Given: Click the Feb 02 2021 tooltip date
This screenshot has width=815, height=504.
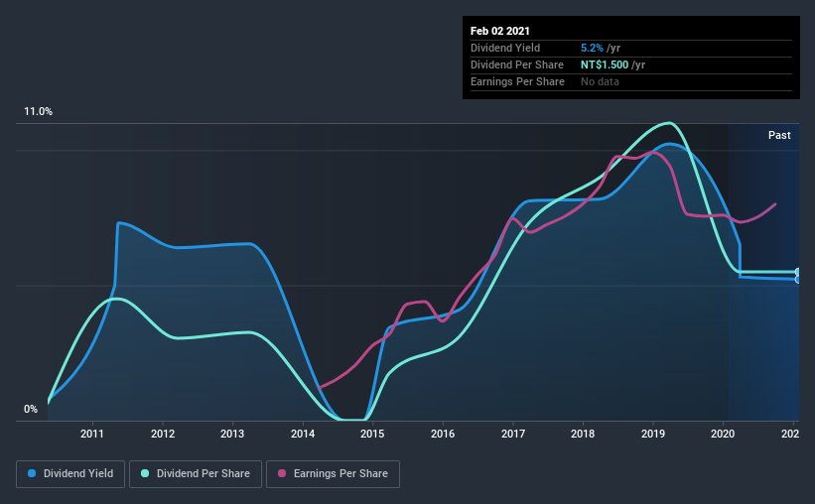Looking at the screenshot, I should 500,31.
